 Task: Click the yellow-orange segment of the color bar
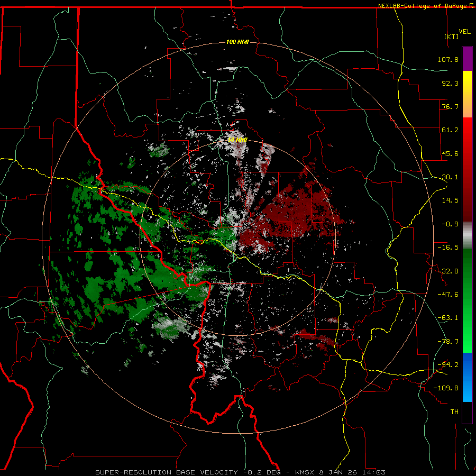(467, 94)
